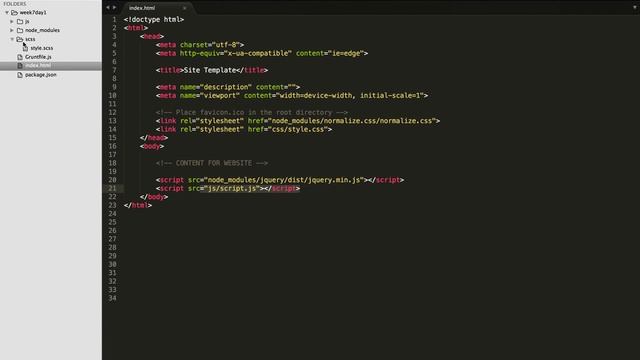The width and height of the screenshot is (640, 360).
Task: Click the js folder icon
Action: pyautogui.click(x=20, y=21)
